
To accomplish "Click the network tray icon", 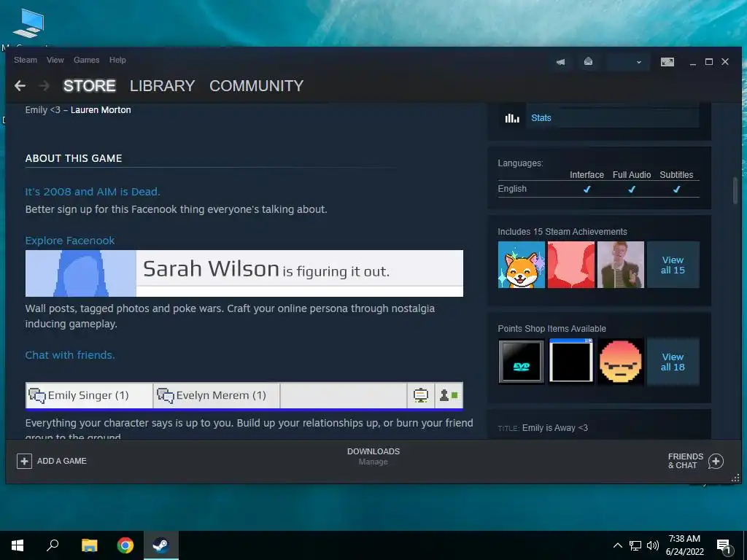I will point(635,545).
